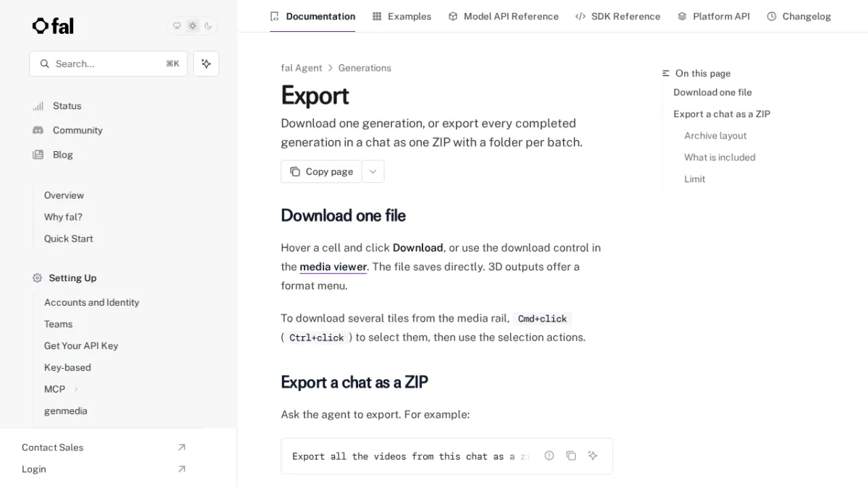Viewport: 868px width, 488px height.
Task: Switch to dark theme mode
Action: [x=208, y=26]
